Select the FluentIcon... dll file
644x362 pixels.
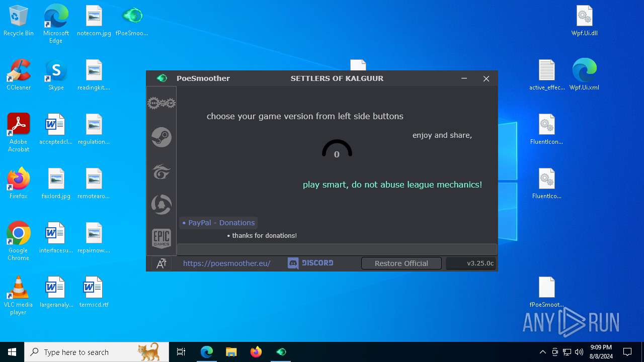click(547, 129)
